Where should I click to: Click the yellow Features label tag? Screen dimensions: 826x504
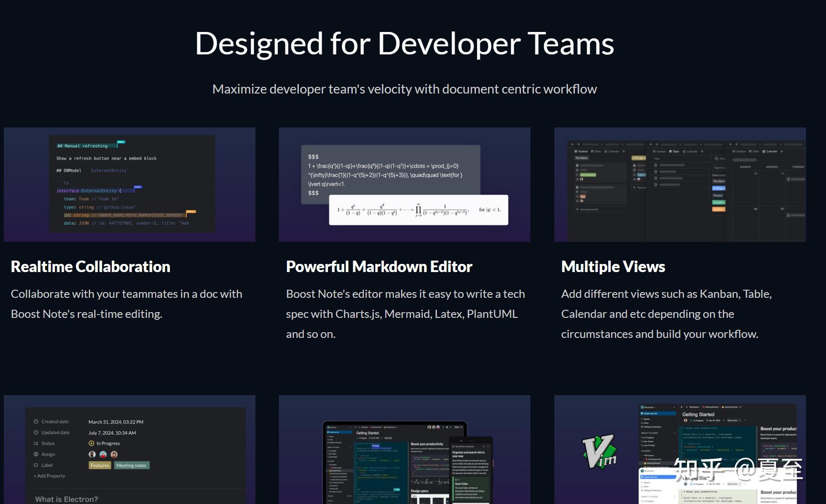(100, 465)
